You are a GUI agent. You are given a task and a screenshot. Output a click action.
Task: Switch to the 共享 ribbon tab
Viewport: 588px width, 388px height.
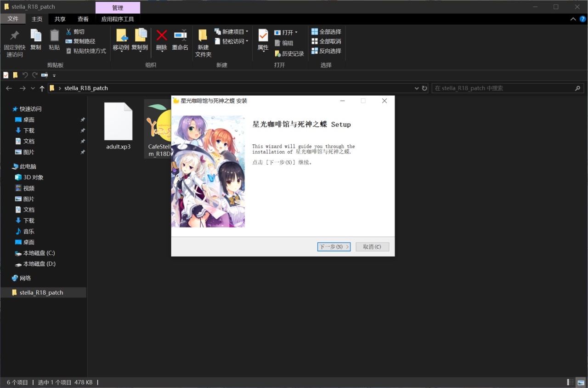tap(60, 19)
